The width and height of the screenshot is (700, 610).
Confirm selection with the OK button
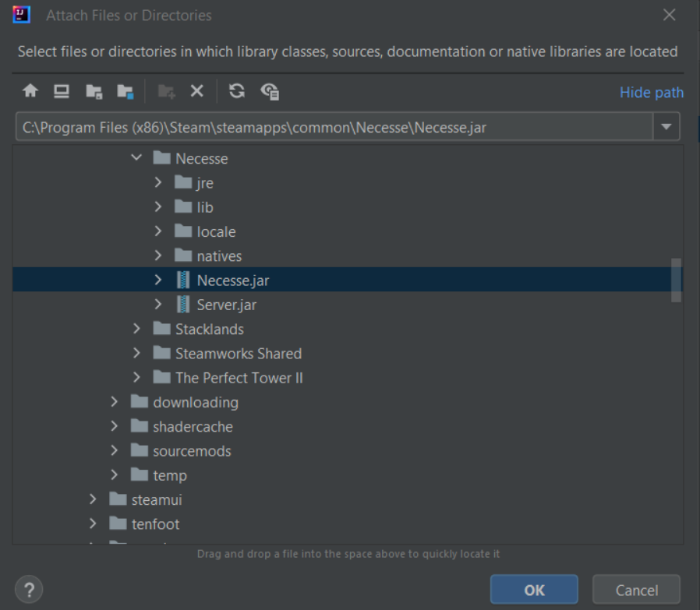point(534,590)
